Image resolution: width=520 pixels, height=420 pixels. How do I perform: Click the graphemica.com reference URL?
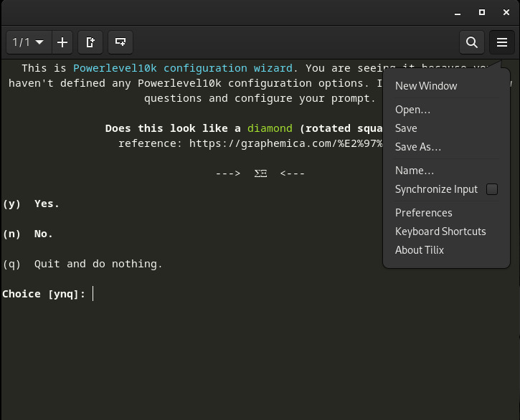286,143
